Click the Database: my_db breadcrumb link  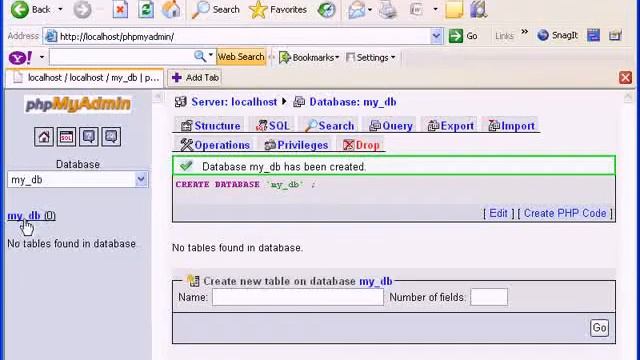coord(353,102)
